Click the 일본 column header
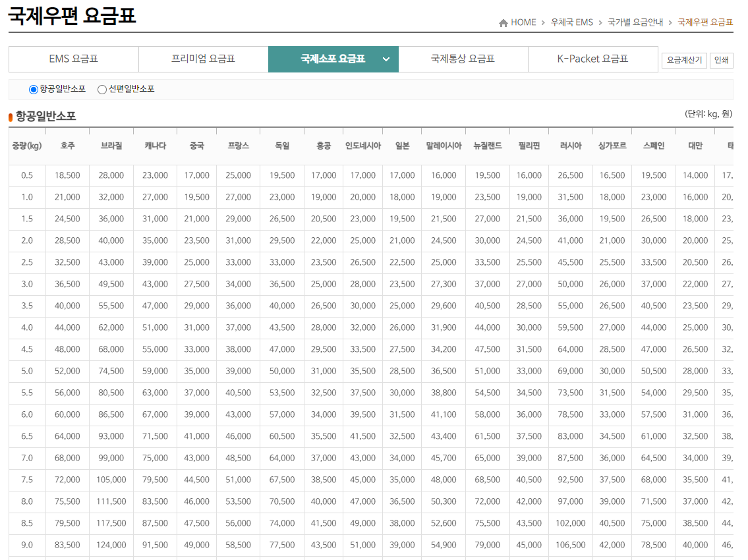This screenshot has height=560, width=748. click(x=402, y=146)
